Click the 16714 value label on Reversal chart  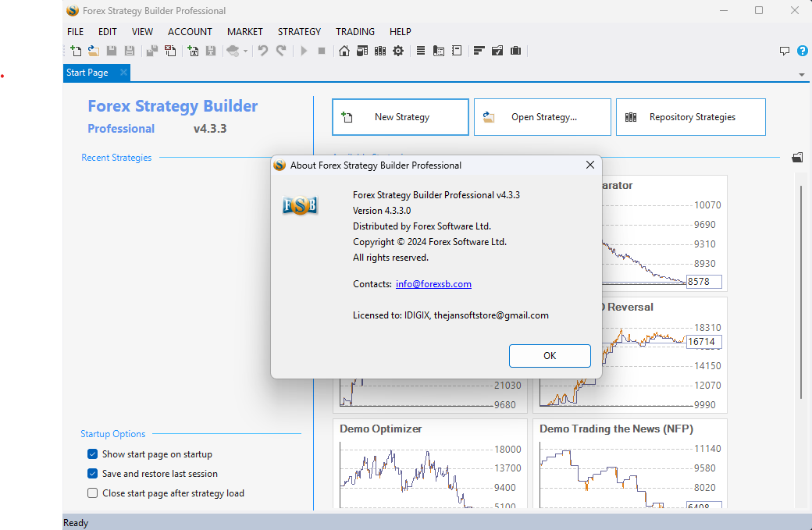point(703,342)
